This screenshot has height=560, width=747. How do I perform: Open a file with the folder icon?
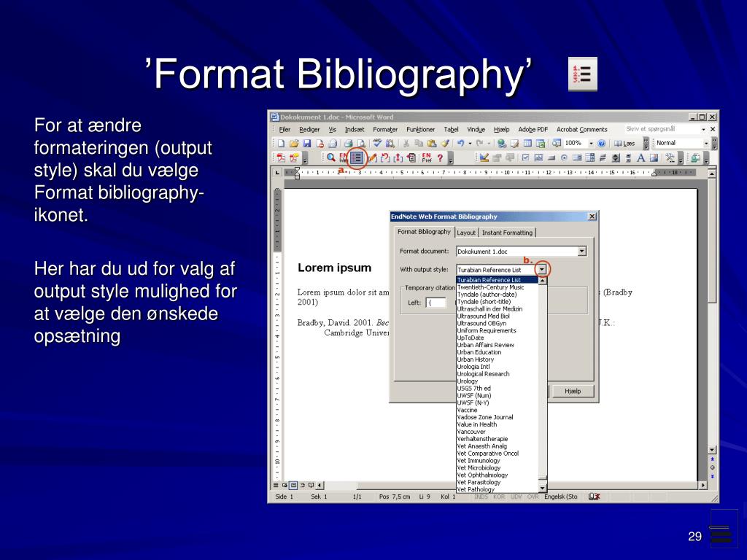(295, 143)
